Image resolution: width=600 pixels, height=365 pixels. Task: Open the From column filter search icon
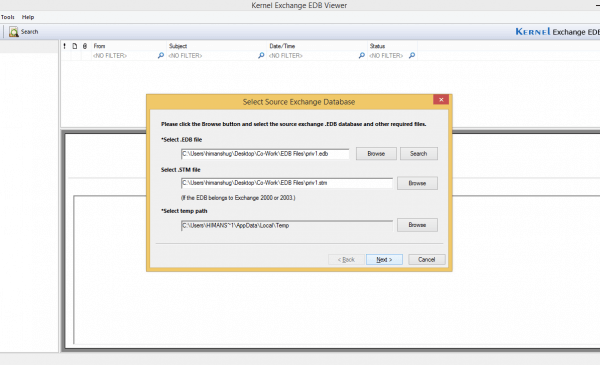tap(161, 55)
